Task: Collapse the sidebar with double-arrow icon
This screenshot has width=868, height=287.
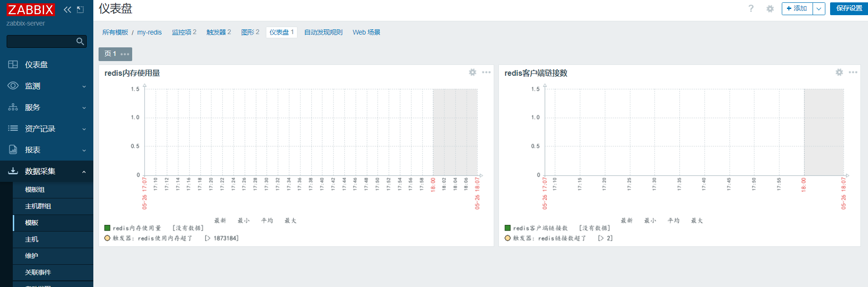Action: point(67,9)
